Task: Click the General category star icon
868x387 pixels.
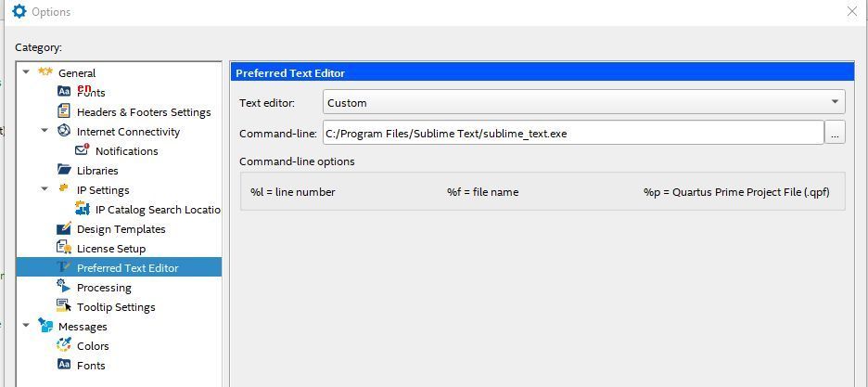Action: point(45,72)
